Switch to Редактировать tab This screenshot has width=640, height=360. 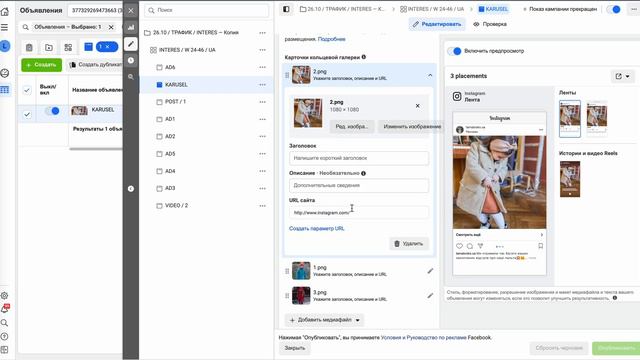pos(437,24)
